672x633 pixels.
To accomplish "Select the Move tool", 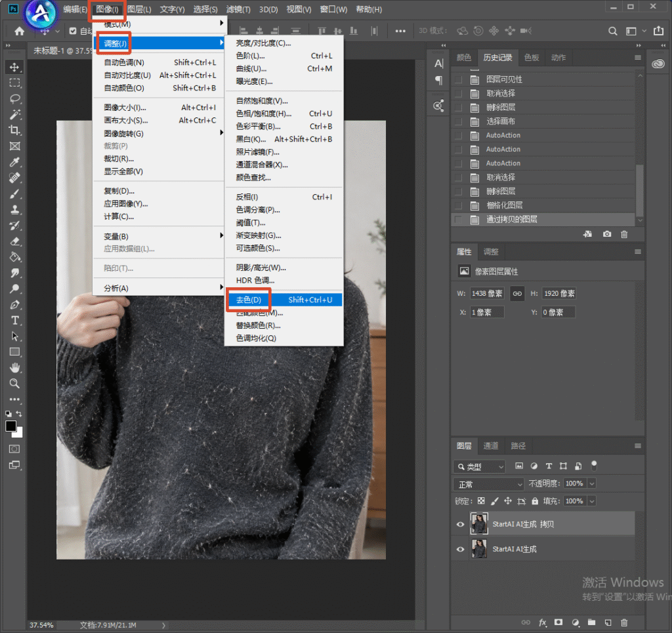I will click(14, 68).
